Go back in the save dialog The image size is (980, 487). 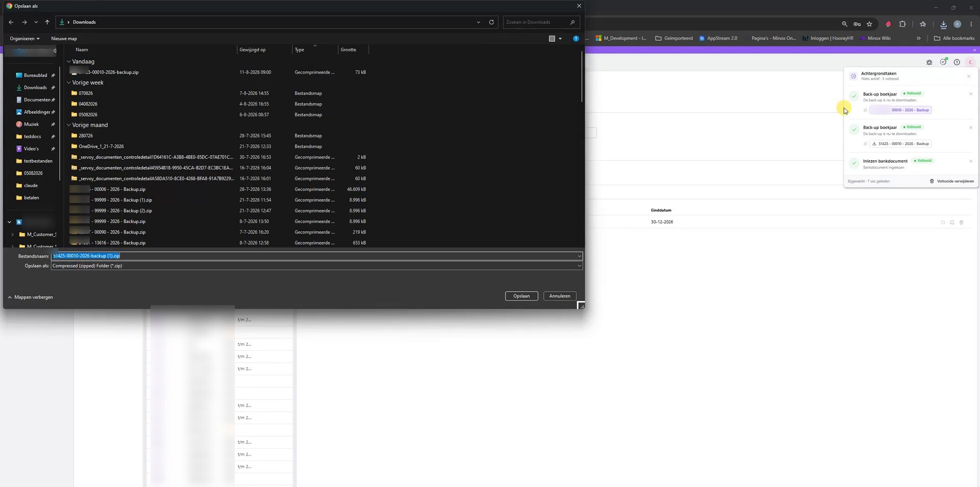click(11, 22)
